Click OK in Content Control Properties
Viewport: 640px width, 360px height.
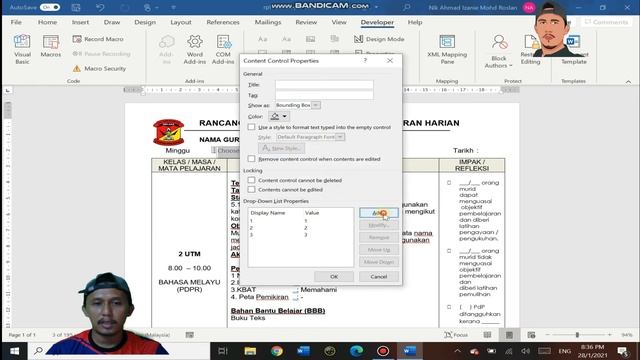(x=334, y=276)
